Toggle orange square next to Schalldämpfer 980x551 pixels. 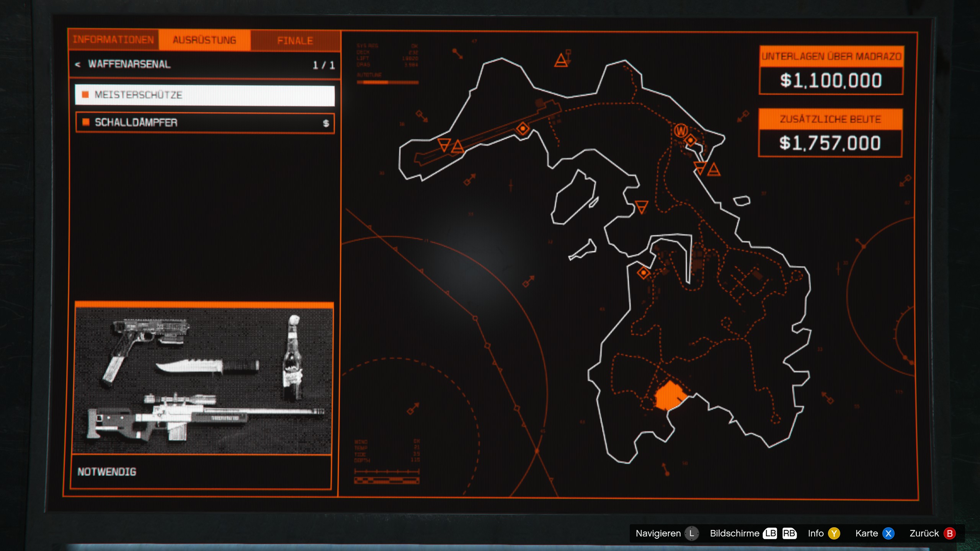point(86,122)
